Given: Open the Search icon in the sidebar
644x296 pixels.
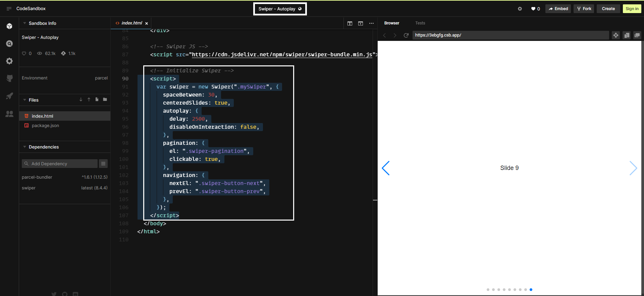Looking at the screenshot, I should click(x=9, y=44).
